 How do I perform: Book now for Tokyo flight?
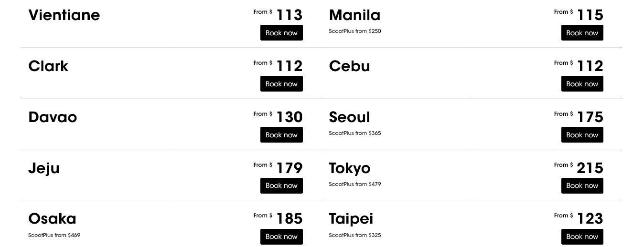click(x=582, y=185)
